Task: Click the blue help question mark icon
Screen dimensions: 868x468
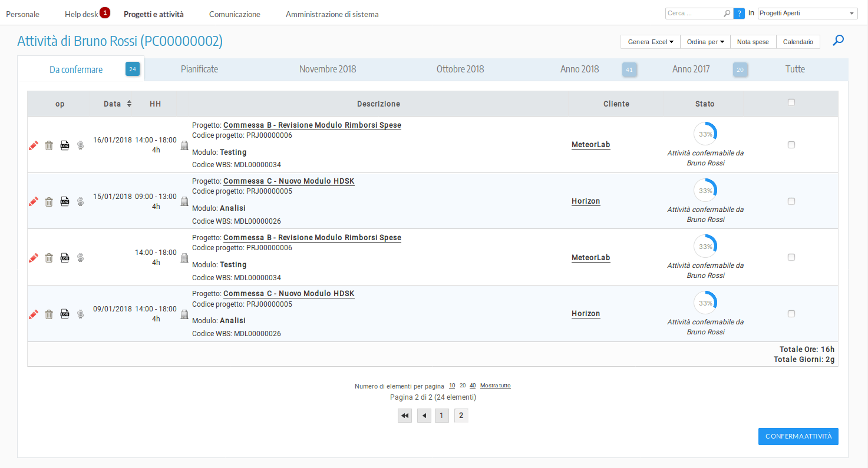Action: tap(740, 14)
